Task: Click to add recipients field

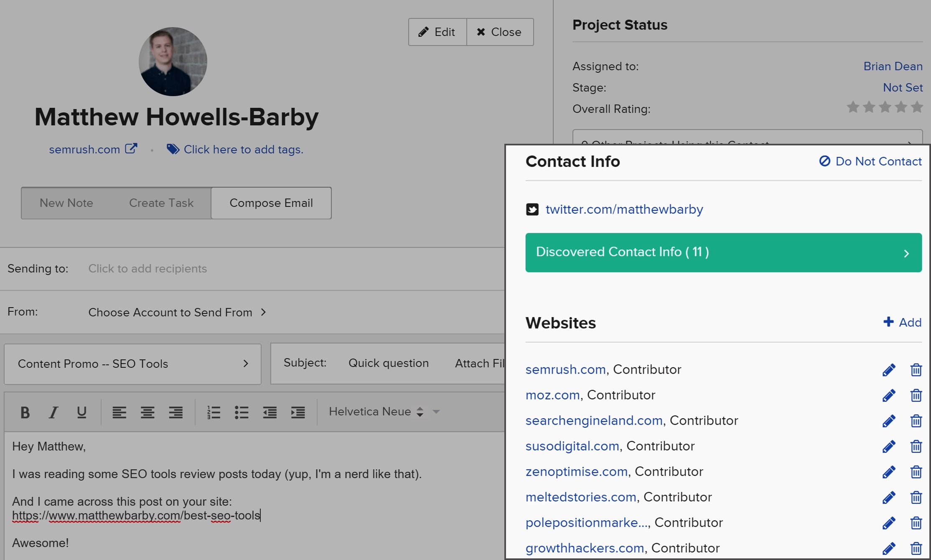Action: pyautogui.click(x=148, y=269)
